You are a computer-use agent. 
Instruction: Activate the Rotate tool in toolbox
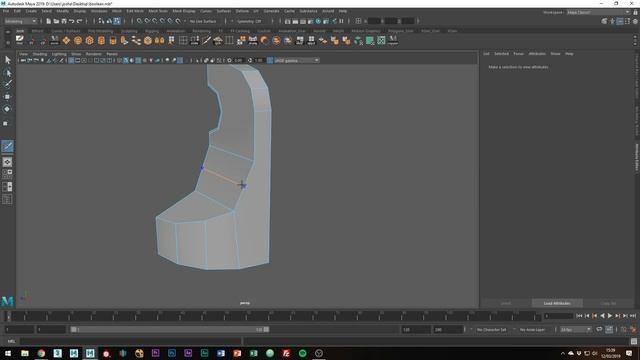[7, 109]
